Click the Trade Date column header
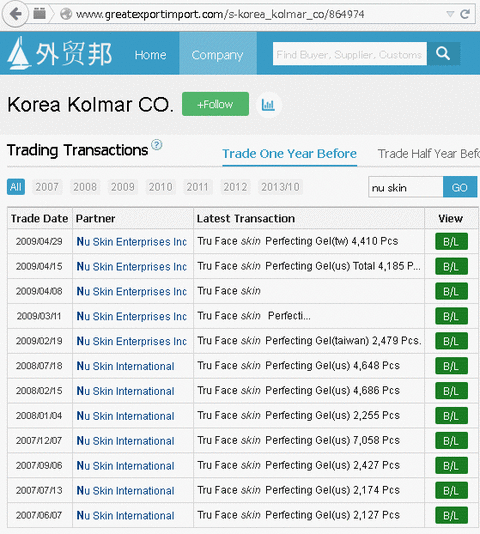 coord(40,218)
